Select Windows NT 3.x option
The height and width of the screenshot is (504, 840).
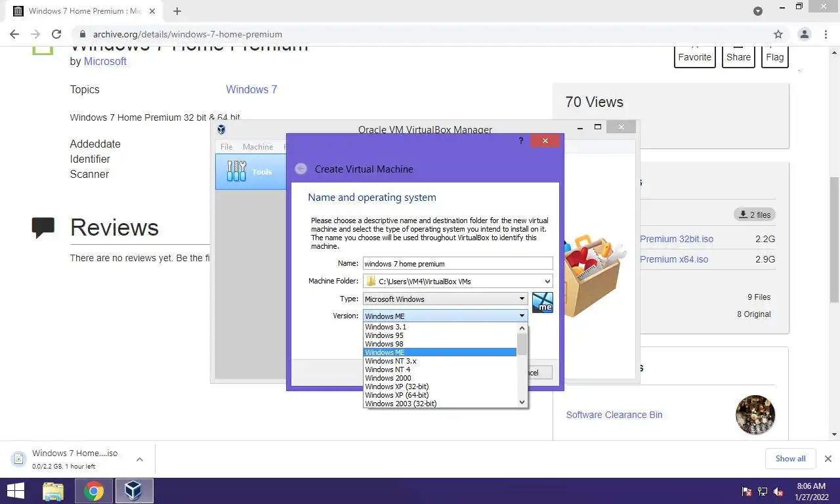(x=440, y=361)
